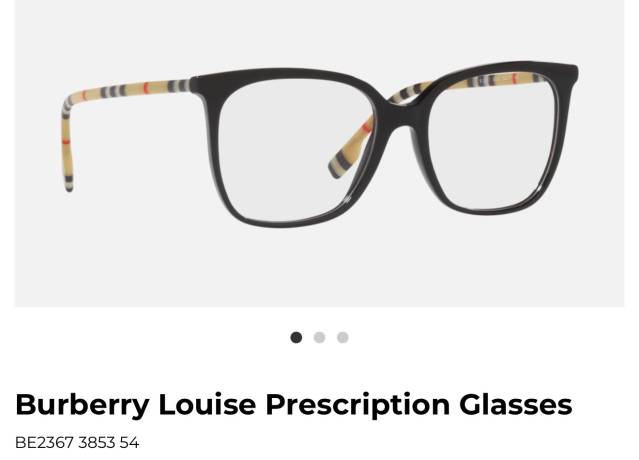The height and width of the screenshot is (460, 639).
Task: Click the left lens of the glasses
Action: click(293, 151)
